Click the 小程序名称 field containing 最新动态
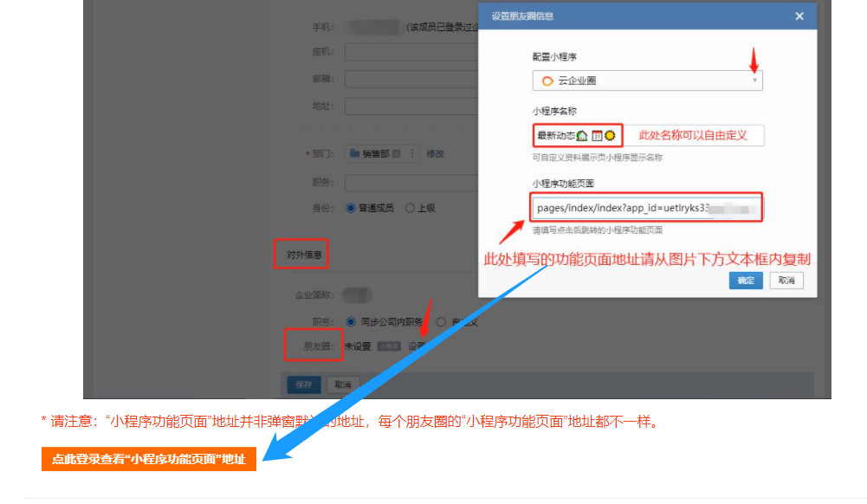The height and width of the screenshot is (504, 867). pyautogui.click(x=648, y=135)
